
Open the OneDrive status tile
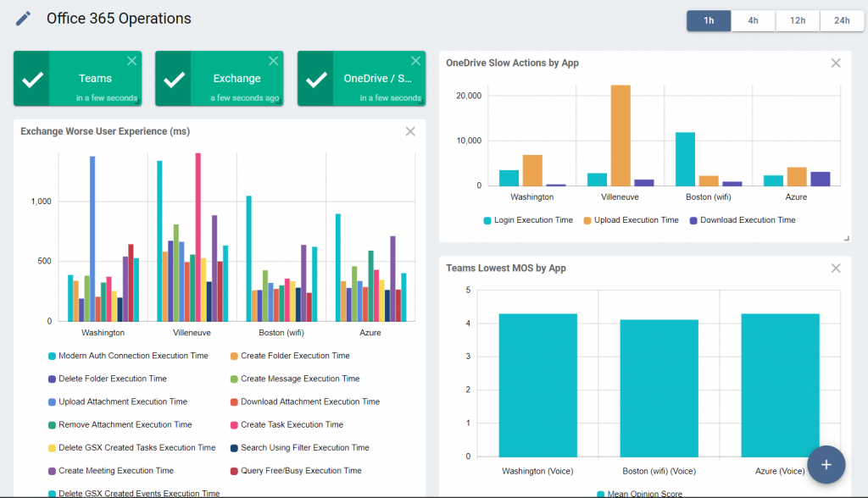[x=361, y=79]
